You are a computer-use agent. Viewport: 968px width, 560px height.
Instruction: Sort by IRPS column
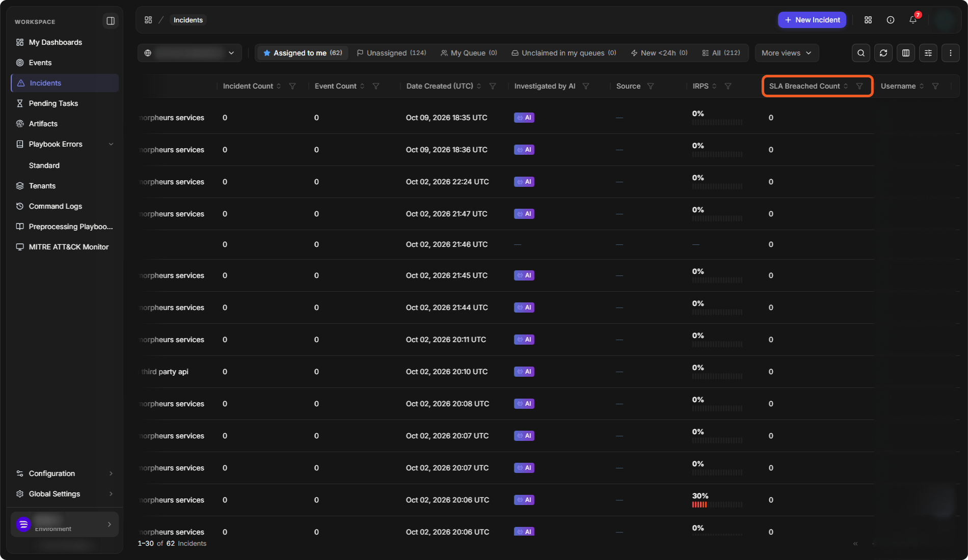coord(714,86)
